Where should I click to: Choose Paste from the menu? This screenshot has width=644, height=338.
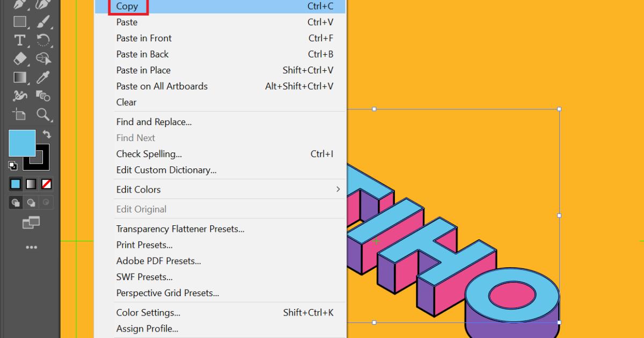click(221, 22)
